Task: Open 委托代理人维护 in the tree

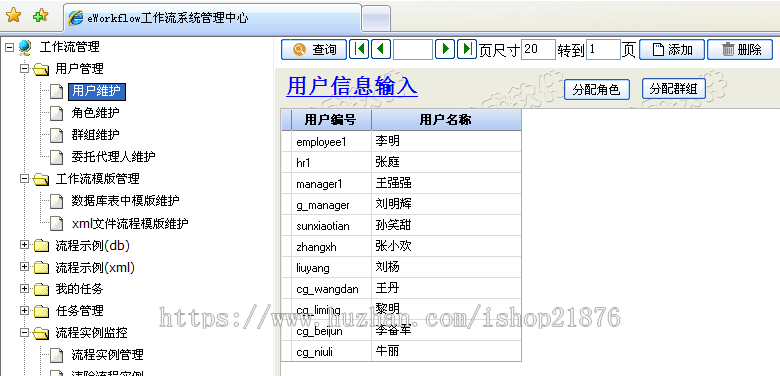Action: coord(113,157)
